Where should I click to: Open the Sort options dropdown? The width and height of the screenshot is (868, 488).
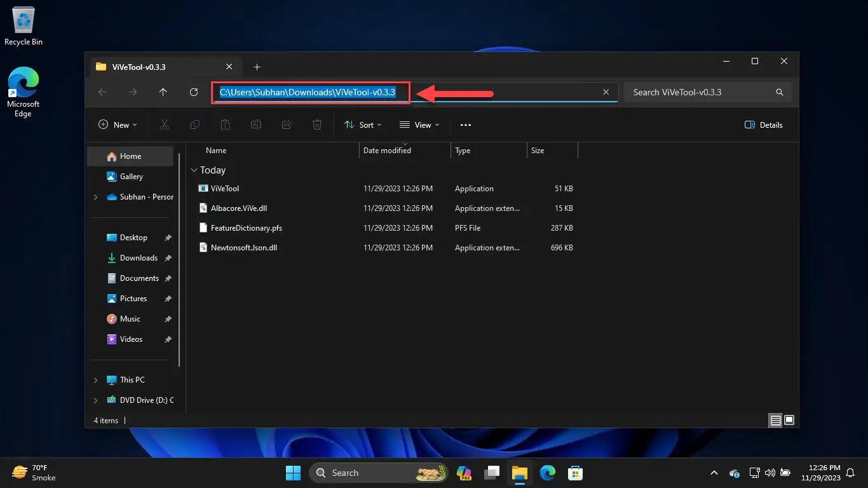coord(363,125)
